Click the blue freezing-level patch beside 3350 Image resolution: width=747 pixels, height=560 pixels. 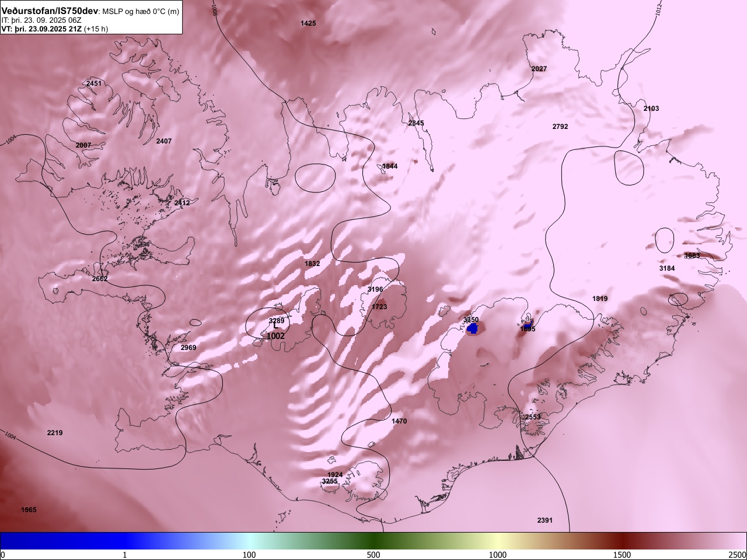pos(473,329)
